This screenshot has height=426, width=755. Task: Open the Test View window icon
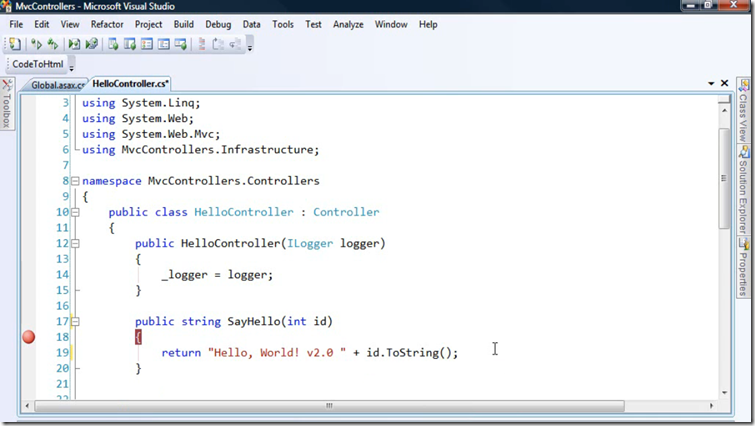point(113,44)
